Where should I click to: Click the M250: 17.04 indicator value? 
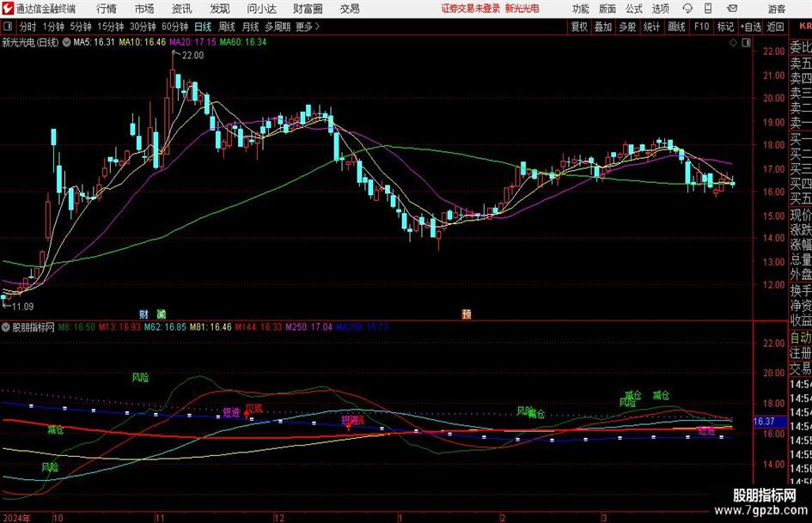(x=308, y=327)
